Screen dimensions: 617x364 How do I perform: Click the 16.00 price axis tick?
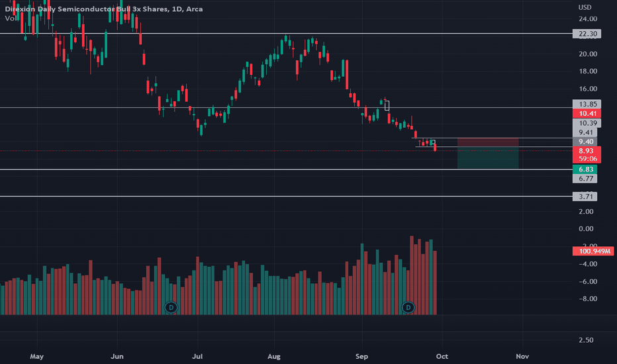point(588,89)
